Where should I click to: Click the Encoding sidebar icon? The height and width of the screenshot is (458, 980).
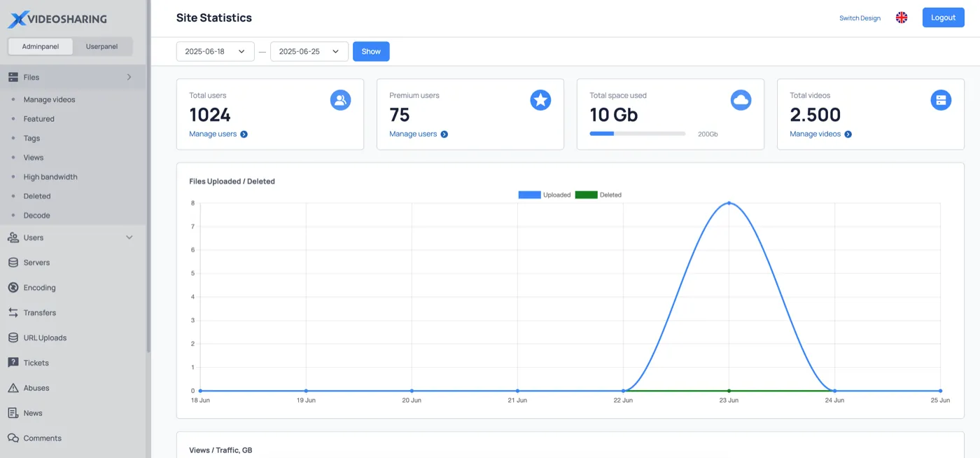point(13,288)
